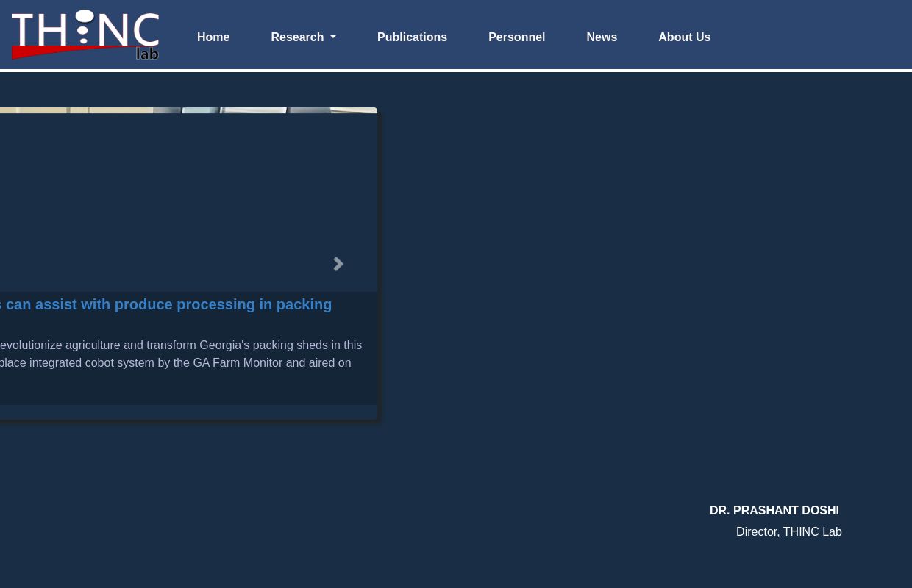912x588 pixels.
Task: Navigate to Personnel
Action: (x=516, y=37)
